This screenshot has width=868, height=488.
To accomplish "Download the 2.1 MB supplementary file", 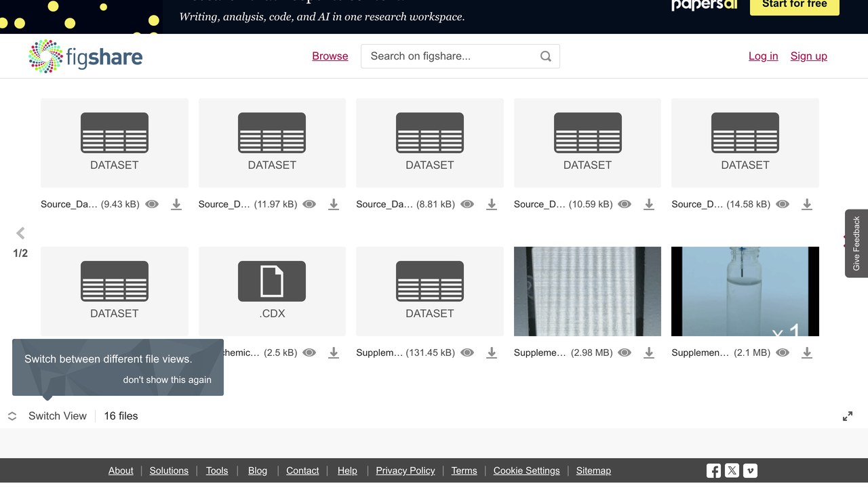I will 807,352.
